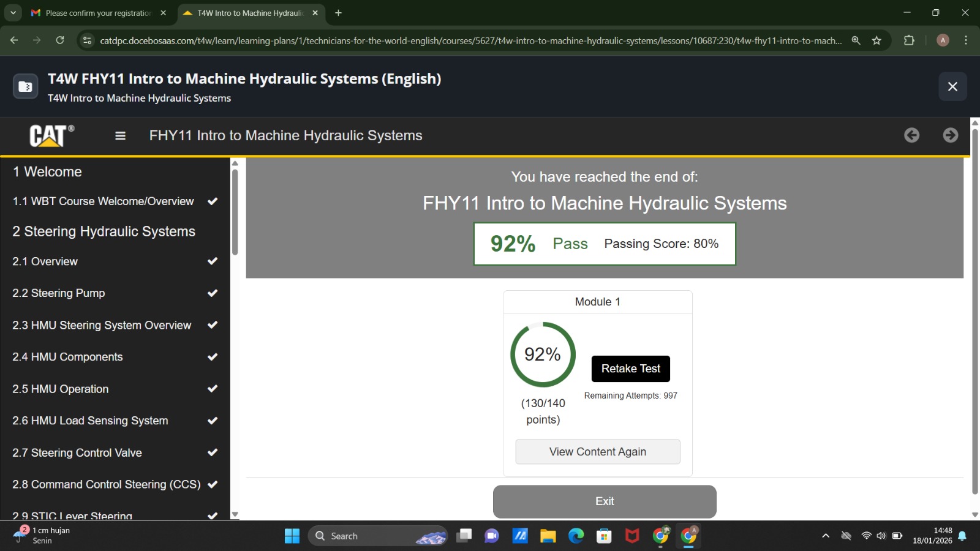980x551 pixels.
Task: Click the Module 1 heading
Action: coord(597,302)
